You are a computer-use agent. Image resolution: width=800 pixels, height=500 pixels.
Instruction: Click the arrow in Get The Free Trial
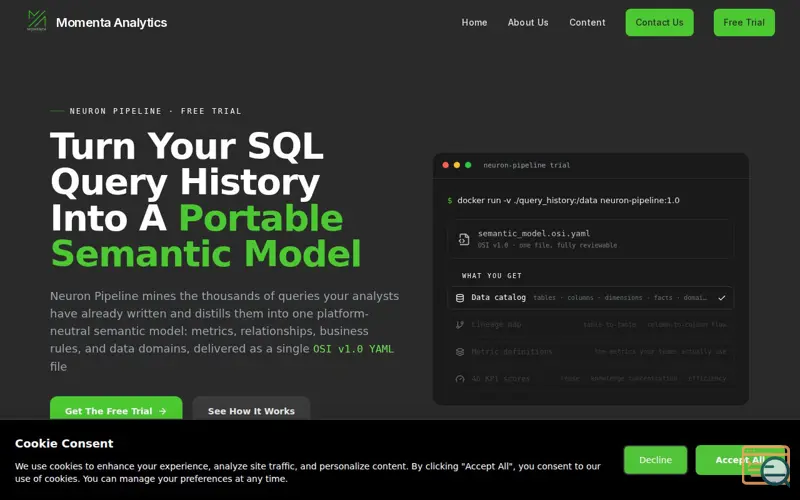pyautogui.click(x=162, y=411)
